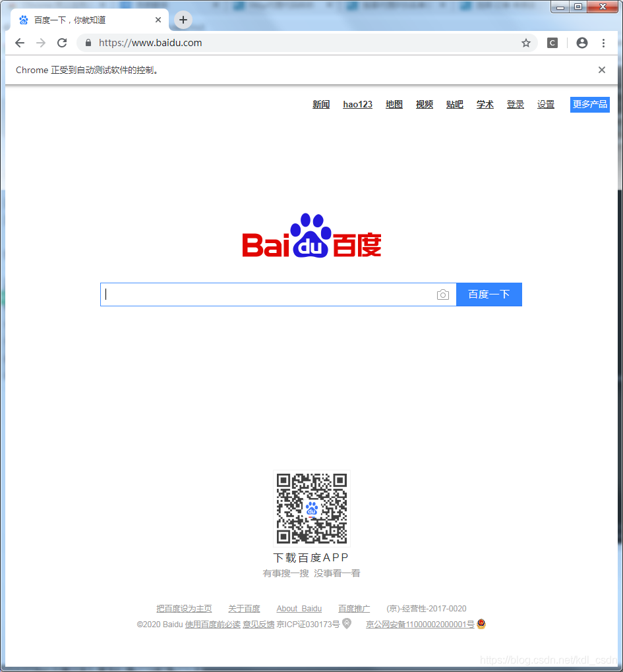Click the Baidu logo
Viewport: 623px width, 672px height.
pos(312,235)
